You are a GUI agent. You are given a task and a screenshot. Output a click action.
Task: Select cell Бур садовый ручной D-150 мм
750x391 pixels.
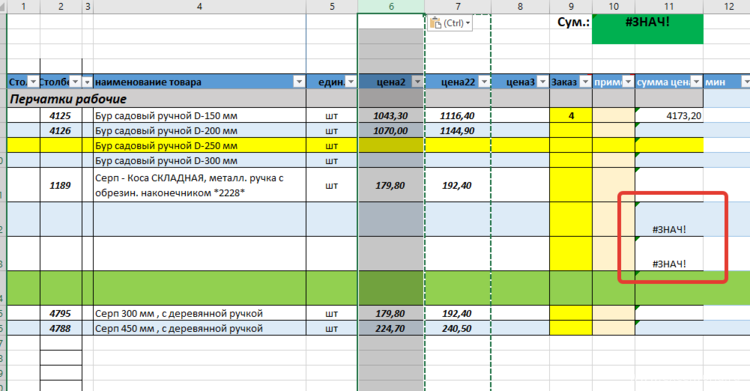tap(199, 115)
